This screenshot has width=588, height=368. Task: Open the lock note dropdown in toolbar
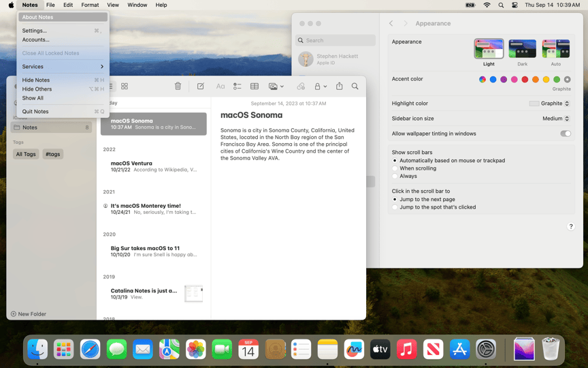[321, 87]
